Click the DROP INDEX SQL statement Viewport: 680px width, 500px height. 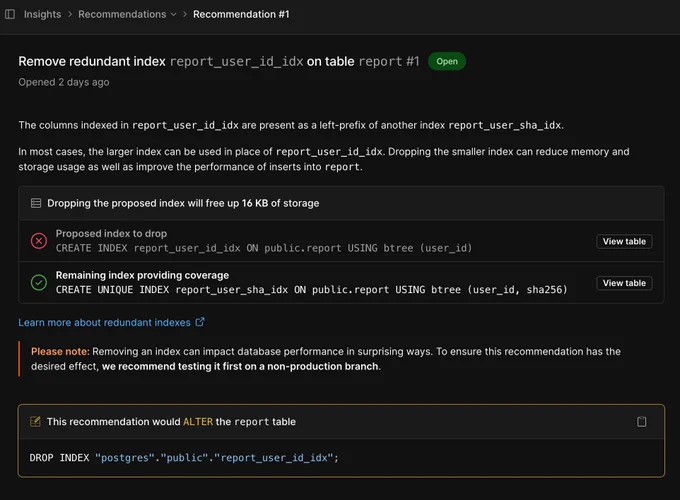click(184, 458)
